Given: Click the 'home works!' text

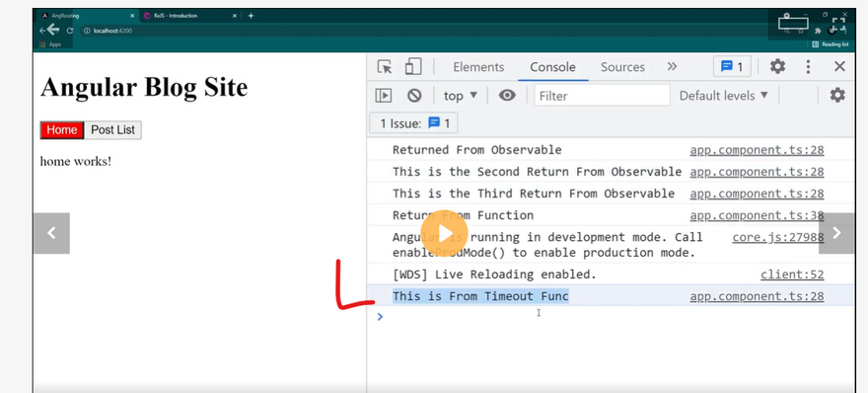Looking at the screenshot, I should tap(75, 161).
